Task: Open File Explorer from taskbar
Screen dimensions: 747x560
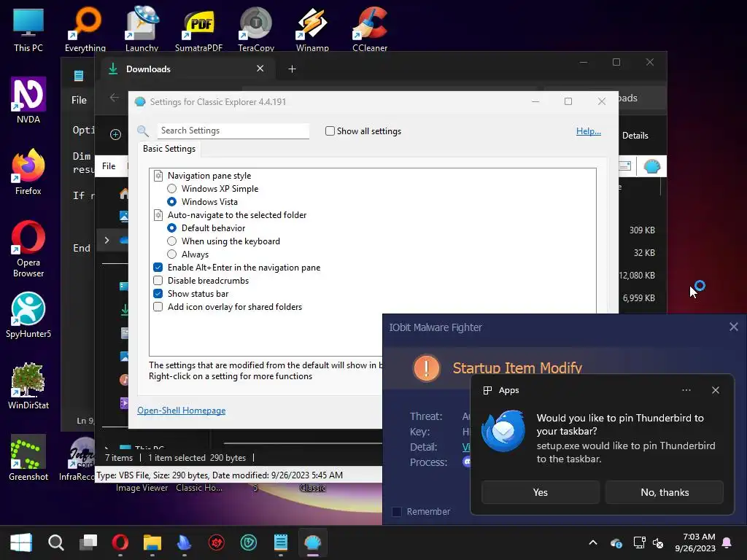Action: [152, 542]
